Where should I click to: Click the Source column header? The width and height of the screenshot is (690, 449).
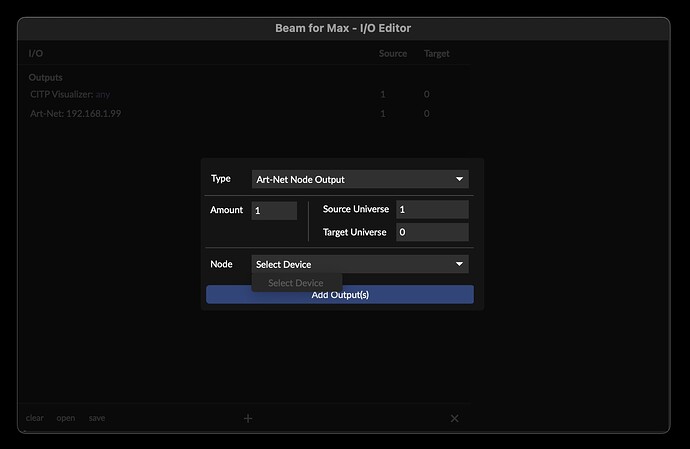pos(392,53)
